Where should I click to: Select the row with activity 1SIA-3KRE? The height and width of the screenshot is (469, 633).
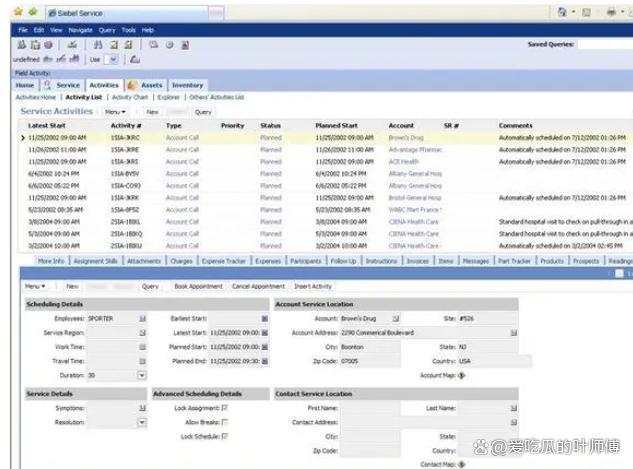pos(325,150)
